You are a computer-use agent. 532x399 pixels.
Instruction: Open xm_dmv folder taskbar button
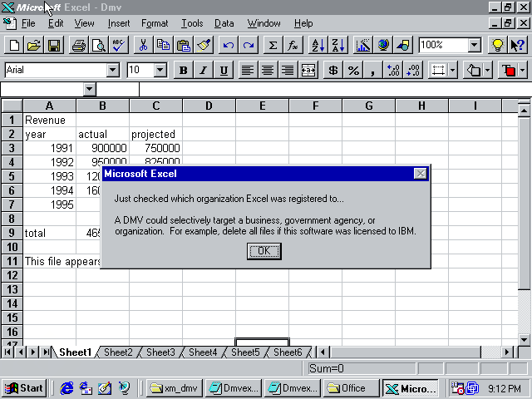click(175, 388)
